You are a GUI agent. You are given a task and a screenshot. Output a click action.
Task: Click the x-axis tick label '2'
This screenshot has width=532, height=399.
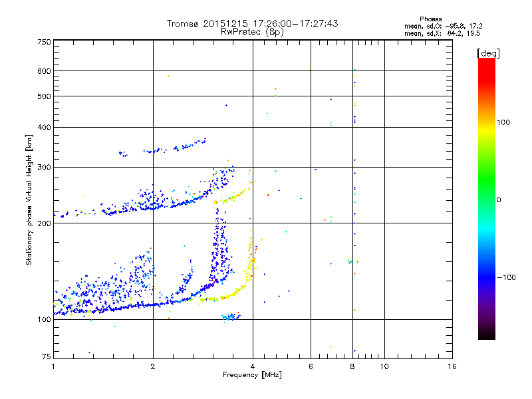tap(153, 366)
